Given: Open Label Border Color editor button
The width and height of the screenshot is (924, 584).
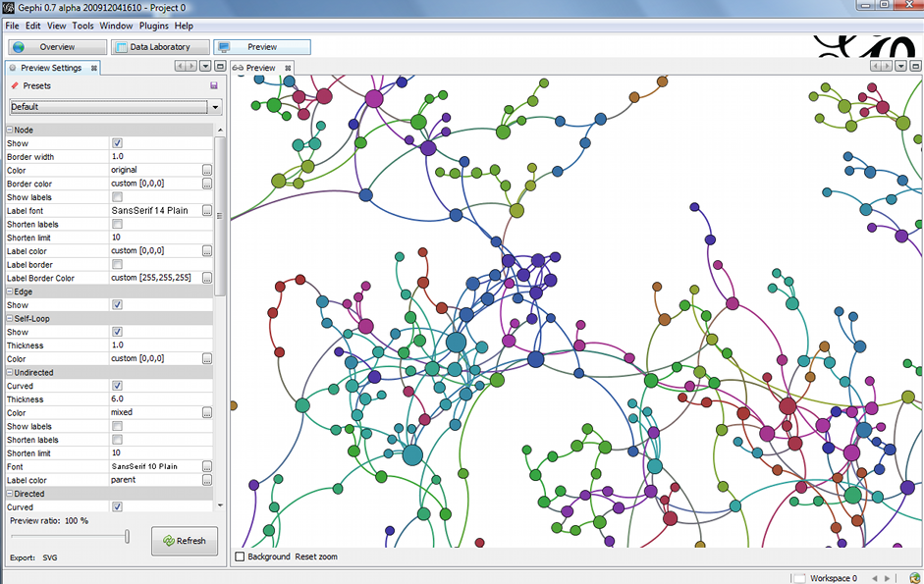Looking at the screenshot, I should (207, 278).
